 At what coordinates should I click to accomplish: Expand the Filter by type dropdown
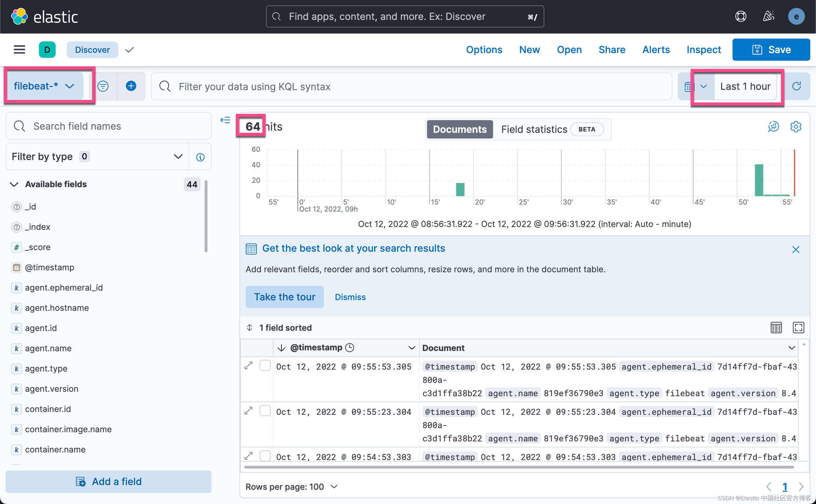point(97,157)
